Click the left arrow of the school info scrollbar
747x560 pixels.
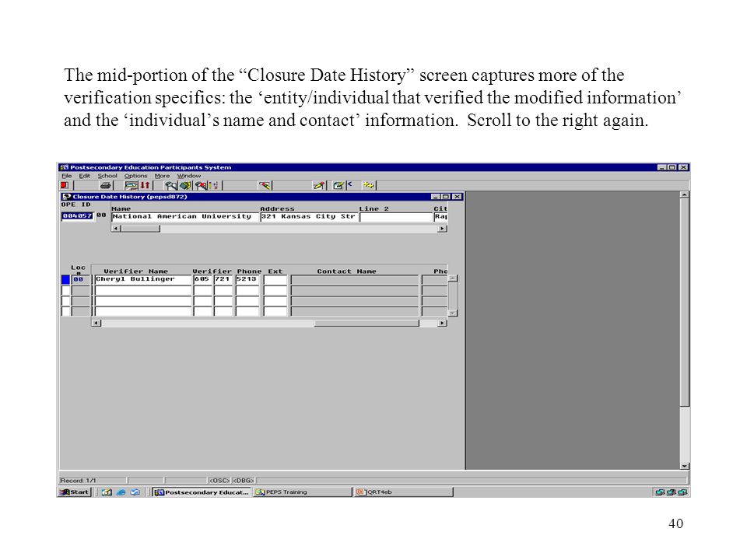click(116, 229)
